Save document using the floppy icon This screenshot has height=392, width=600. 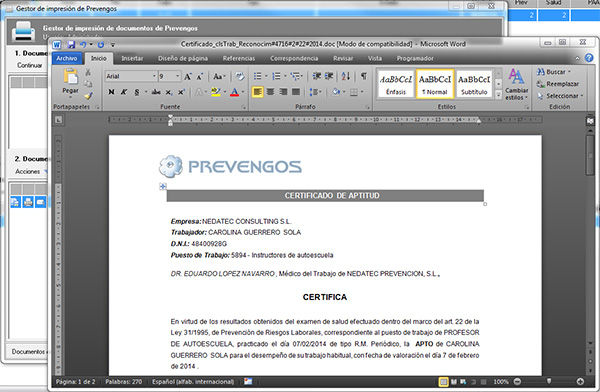click(71, 44)
